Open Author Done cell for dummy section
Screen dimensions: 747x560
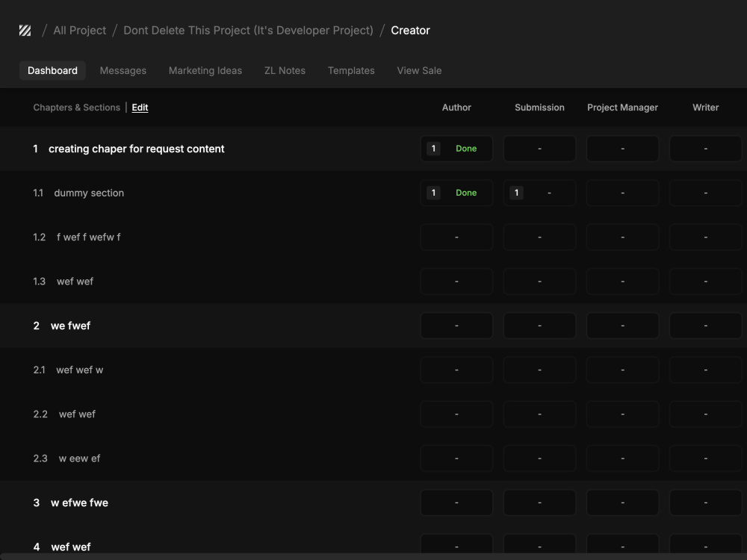click(x=456, y=193)
